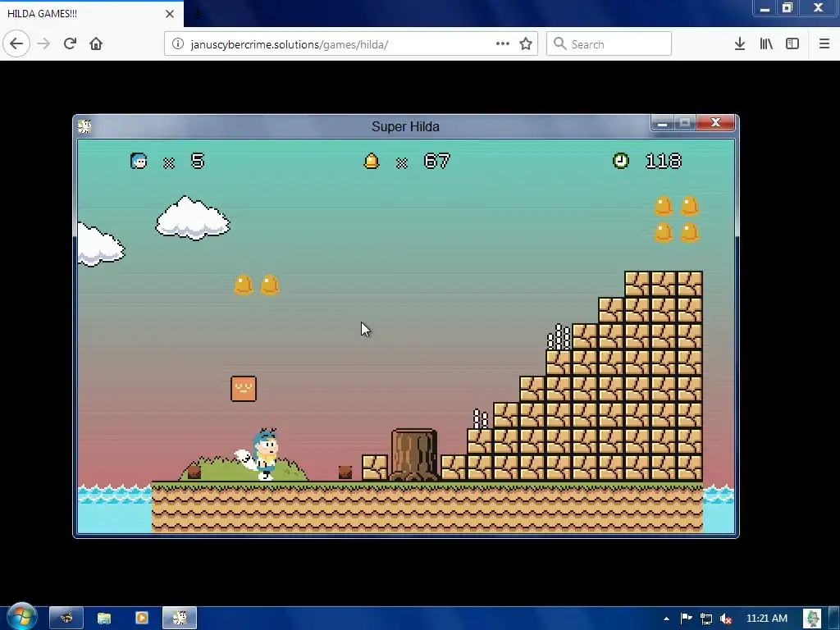
Task: Click the left floating golden bell in the pair
Action: point(243,285)
